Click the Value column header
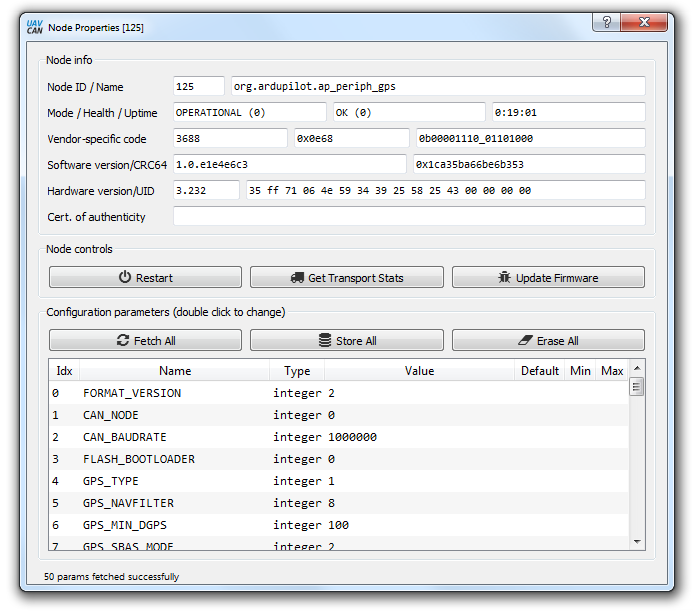Screen dimensions: 696x611 419,371
